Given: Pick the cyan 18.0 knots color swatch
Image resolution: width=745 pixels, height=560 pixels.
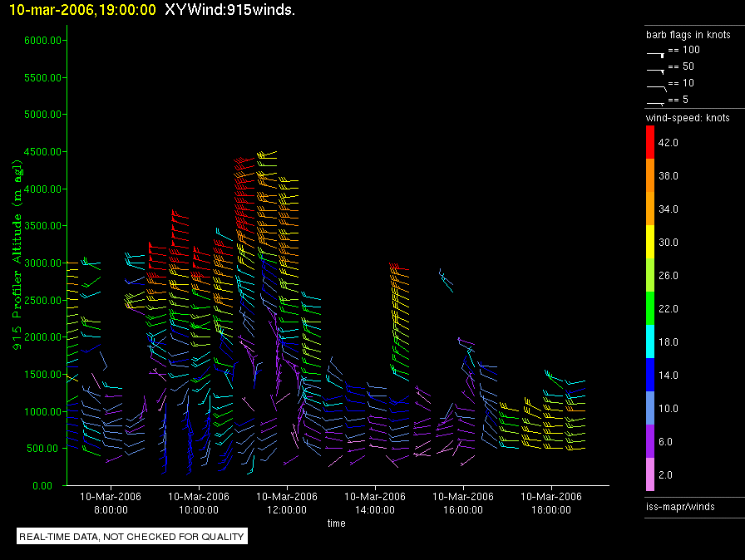Looking at the screenshot, I should click(x=651, y=342).
